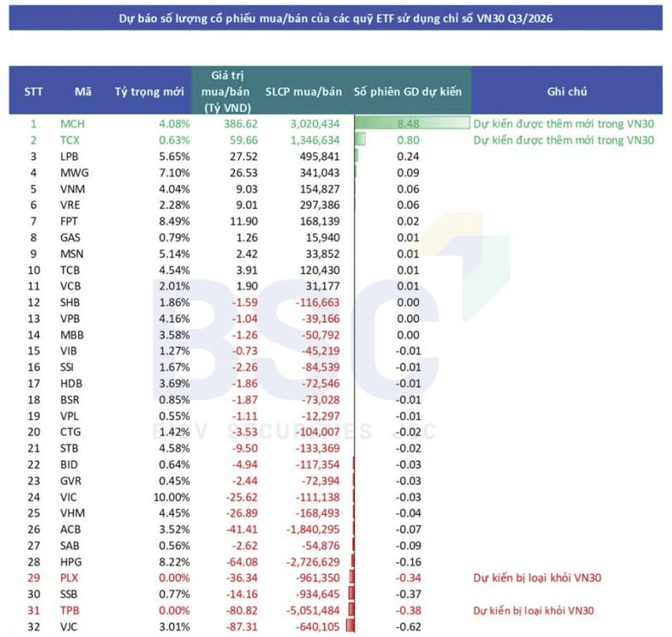Screen dimensions: 672x637
Task: Select the SHB ticker cell
Action: point(70,302)
